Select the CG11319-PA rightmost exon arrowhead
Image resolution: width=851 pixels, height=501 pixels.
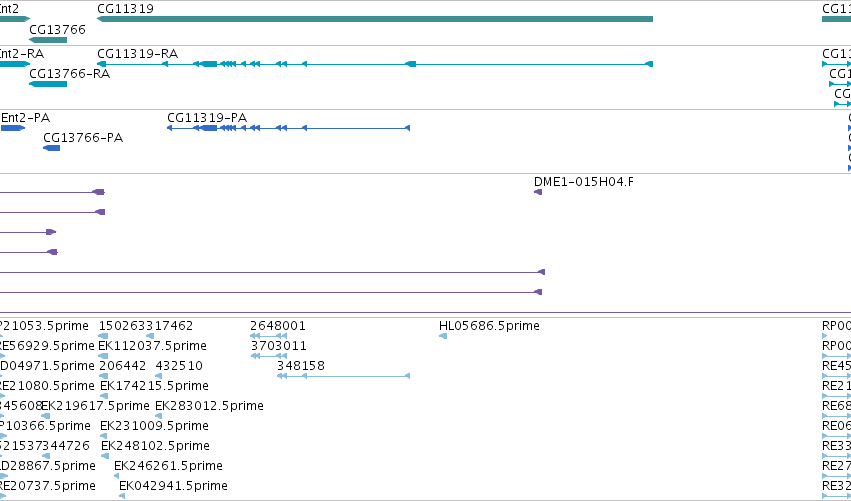click(408, 128)
